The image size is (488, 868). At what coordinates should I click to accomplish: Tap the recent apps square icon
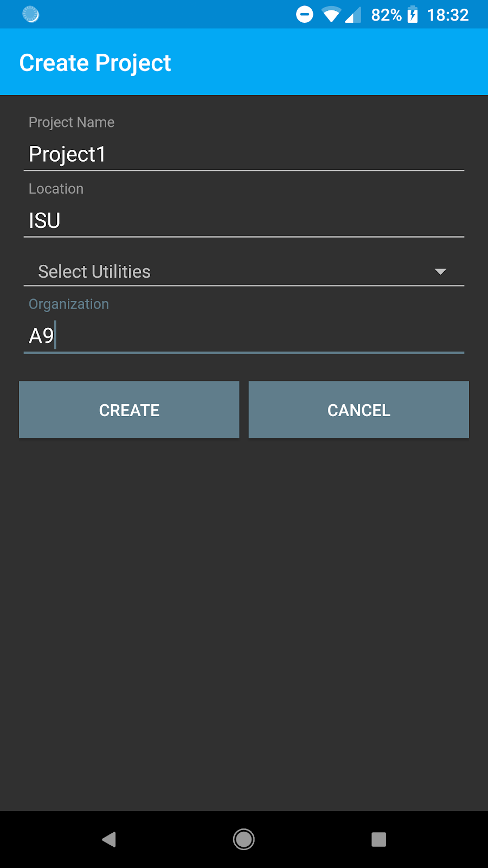378,839
